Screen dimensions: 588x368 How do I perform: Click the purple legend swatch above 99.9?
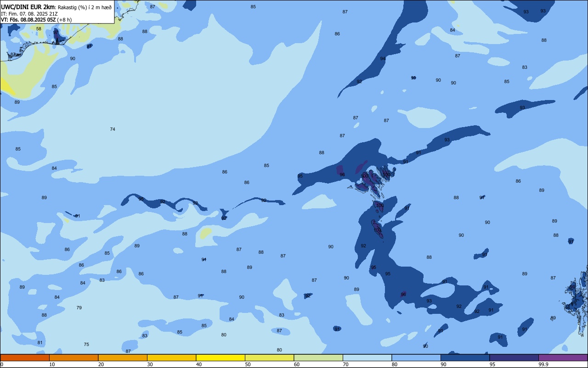[x=563, y=357]
